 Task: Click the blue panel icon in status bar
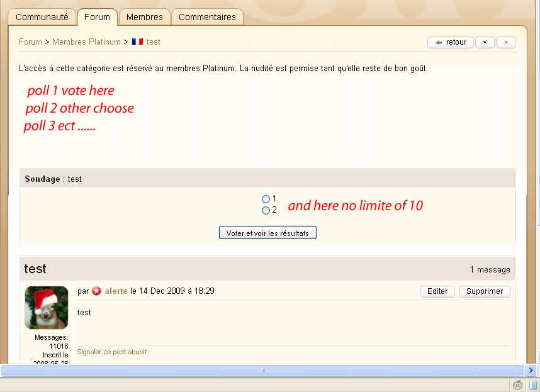[532, 385]
